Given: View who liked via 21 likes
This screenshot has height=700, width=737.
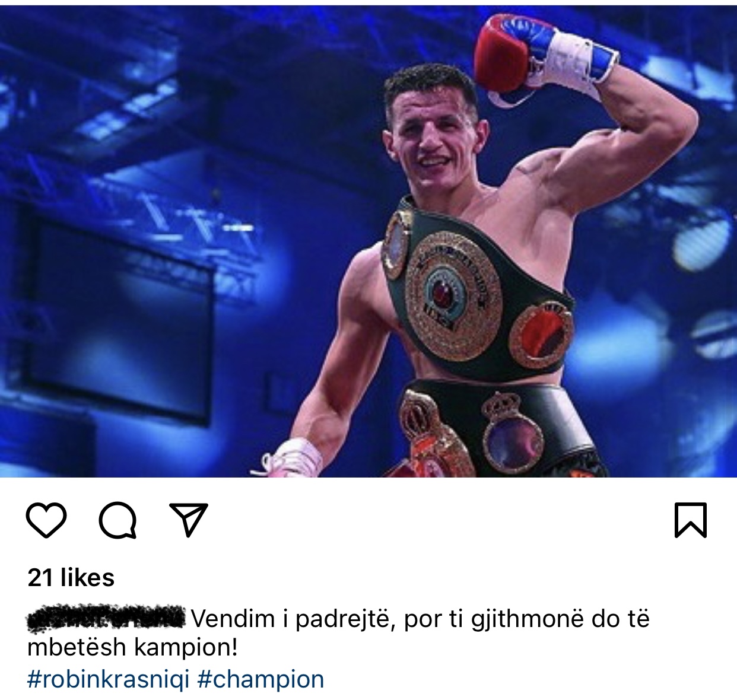Looking at the screenshot, I should 71,577.
